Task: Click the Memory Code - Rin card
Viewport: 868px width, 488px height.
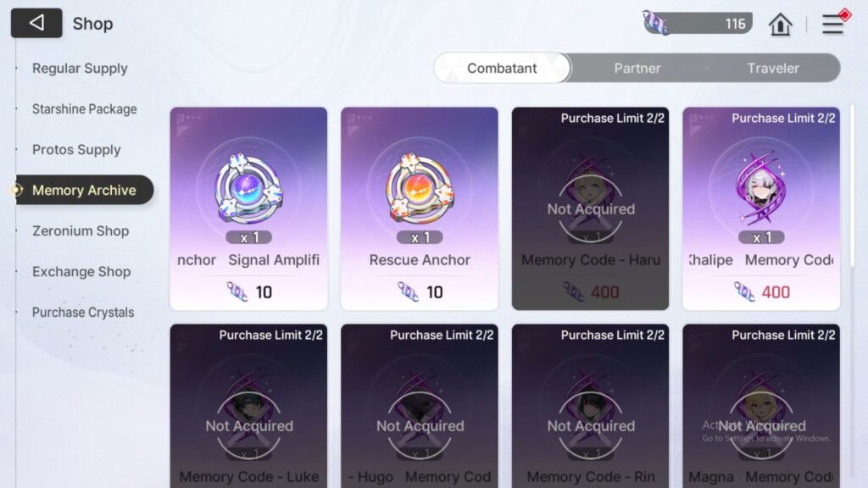Action: point(590,406)
